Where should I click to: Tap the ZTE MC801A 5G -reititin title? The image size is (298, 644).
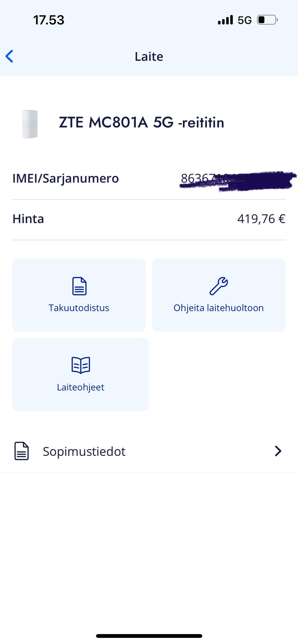point(142,122)
